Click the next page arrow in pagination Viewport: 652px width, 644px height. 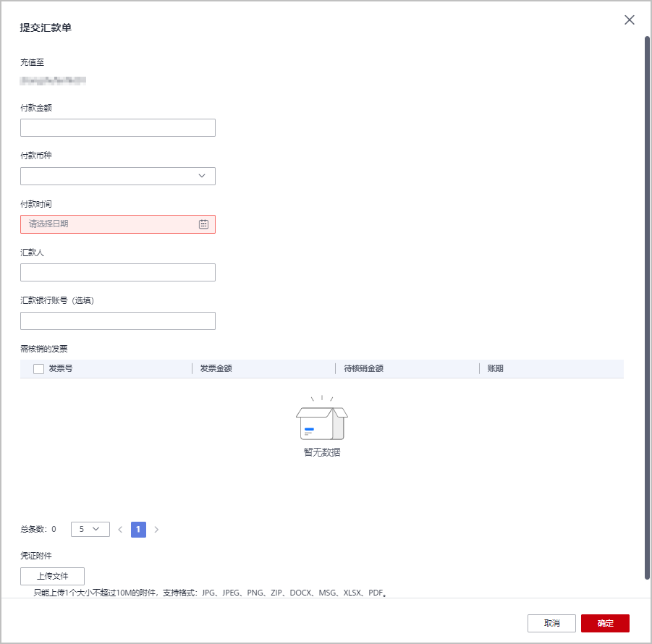point(156,529)
